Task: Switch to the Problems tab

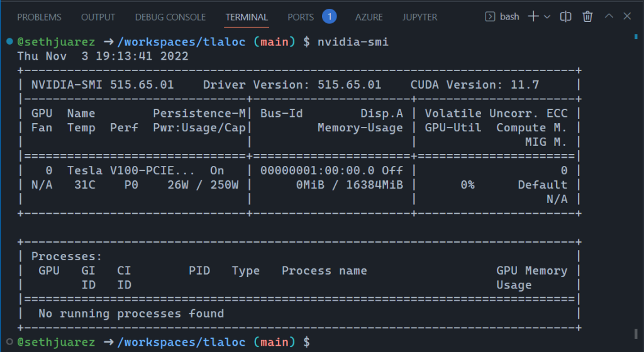Action: 39,17
